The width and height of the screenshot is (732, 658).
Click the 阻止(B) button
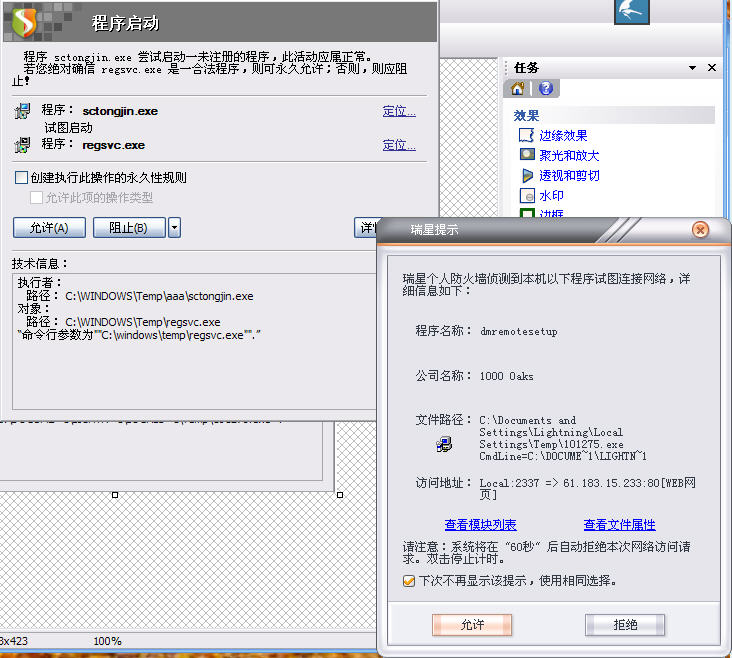[129, 227]
